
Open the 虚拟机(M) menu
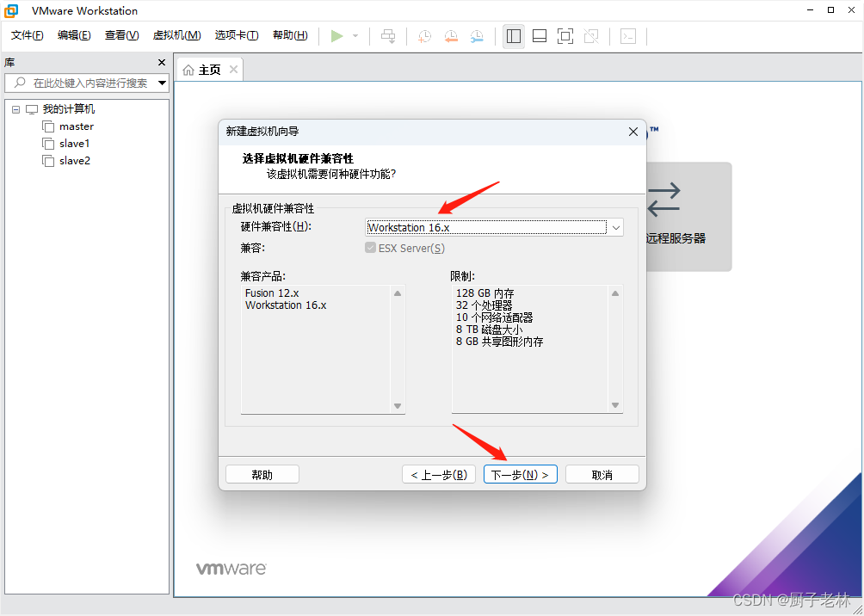click(177, 35)
